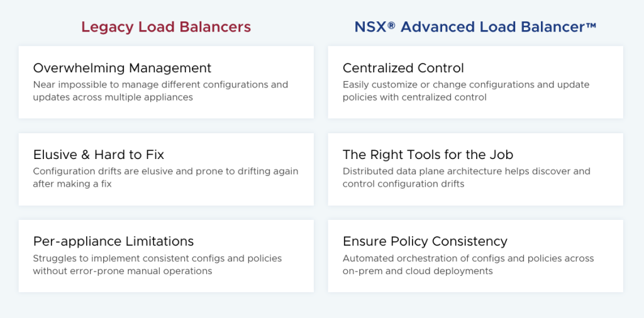
Task: Click the error-prone manual operations text
Action: [123, 271]
